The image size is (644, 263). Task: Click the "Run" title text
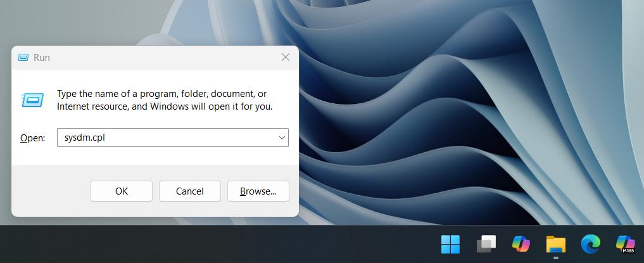42,58
